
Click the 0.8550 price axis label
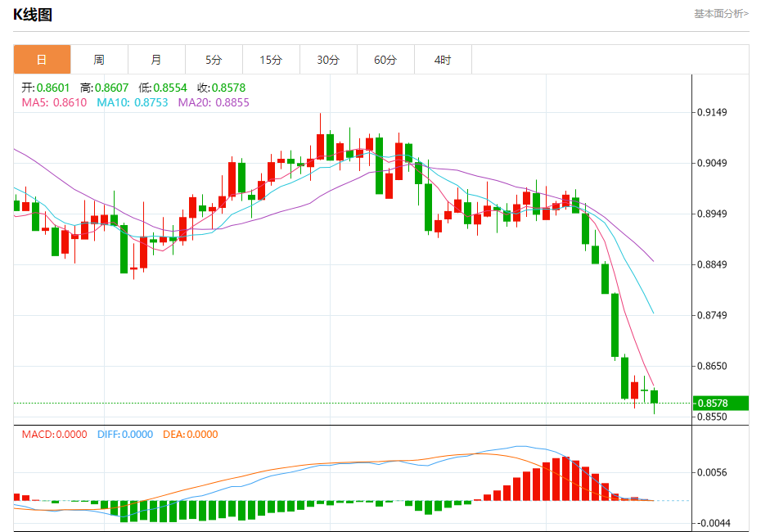pyautogui.click(x=712, y=417)
